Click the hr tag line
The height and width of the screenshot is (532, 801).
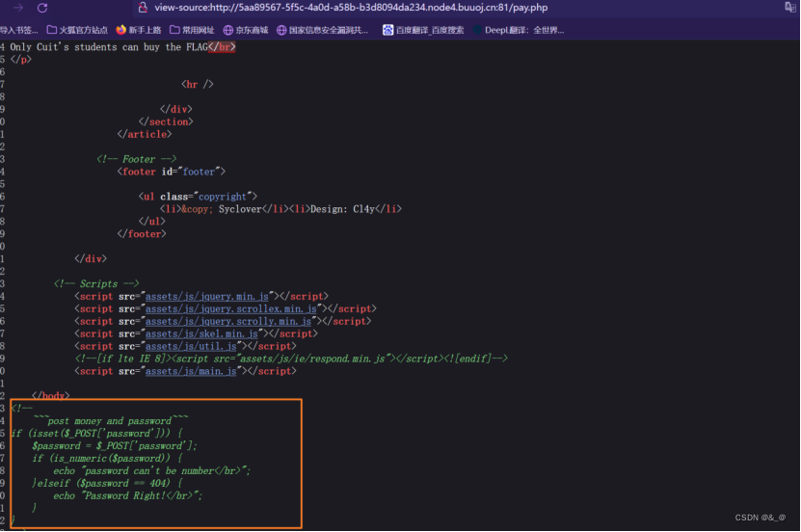click(198, 84)
